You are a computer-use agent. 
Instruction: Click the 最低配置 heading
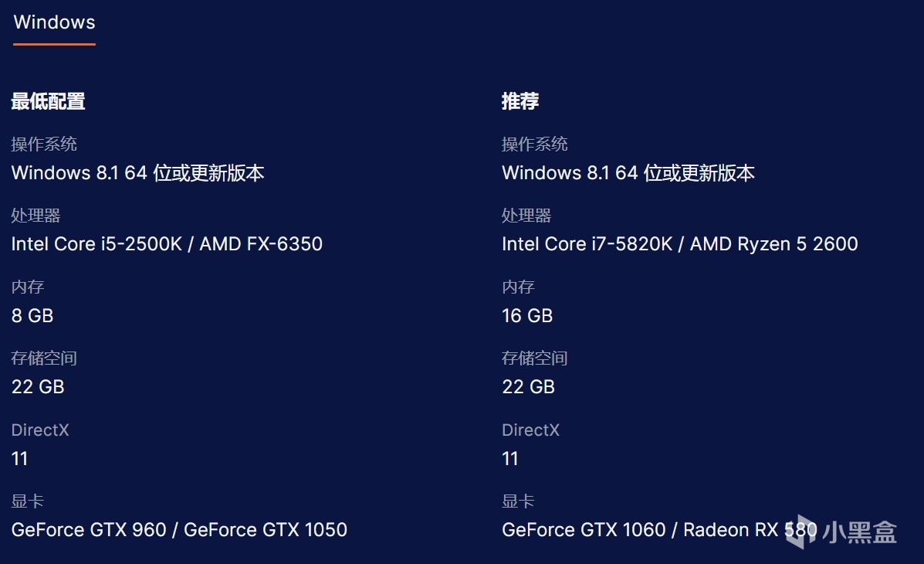pyautogui.click(x=48, y=101)
